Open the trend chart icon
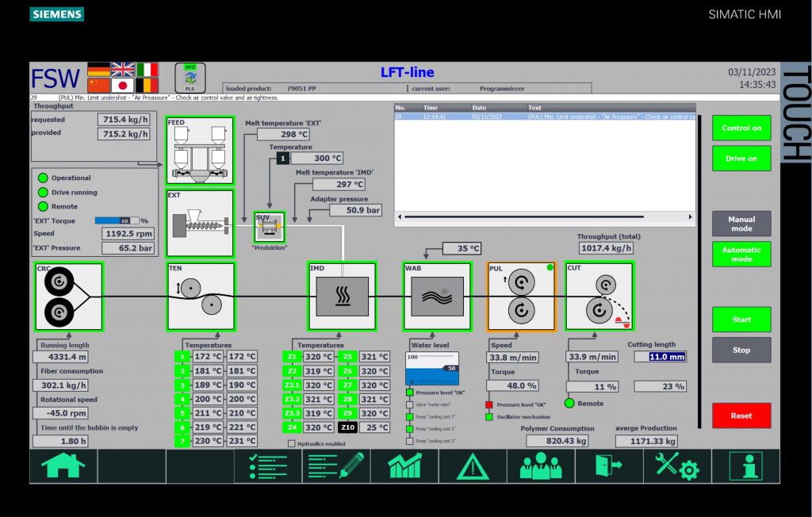This screenshot has height=517, width=812. tap(404, 466)
